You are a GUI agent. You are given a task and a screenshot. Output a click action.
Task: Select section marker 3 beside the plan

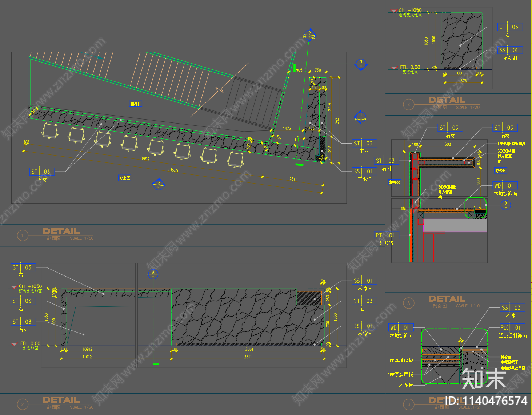coord(361,64)
